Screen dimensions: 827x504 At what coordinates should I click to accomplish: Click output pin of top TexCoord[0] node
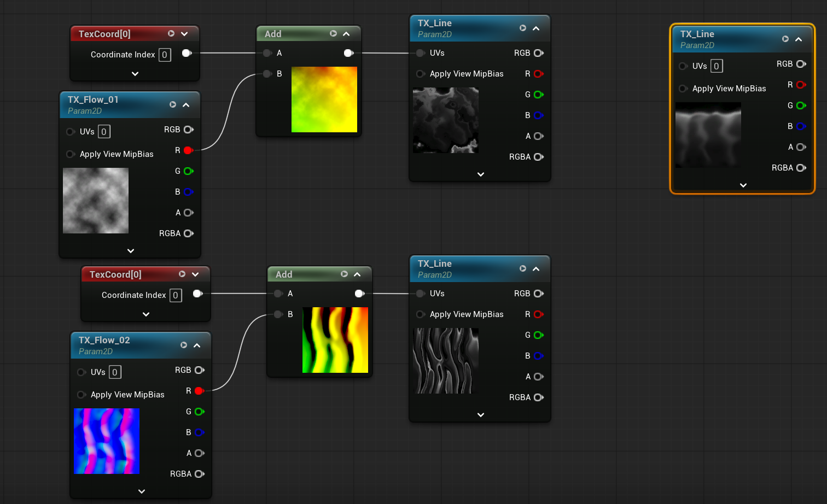[187, 53]
